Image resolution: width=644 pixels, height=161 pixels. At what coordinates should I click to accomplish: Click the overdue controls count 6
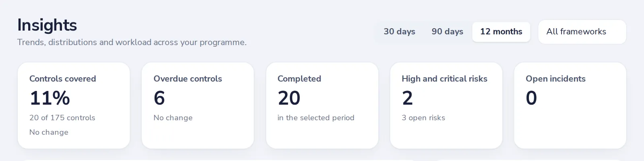pyautogui.click(x=159, y=98)
